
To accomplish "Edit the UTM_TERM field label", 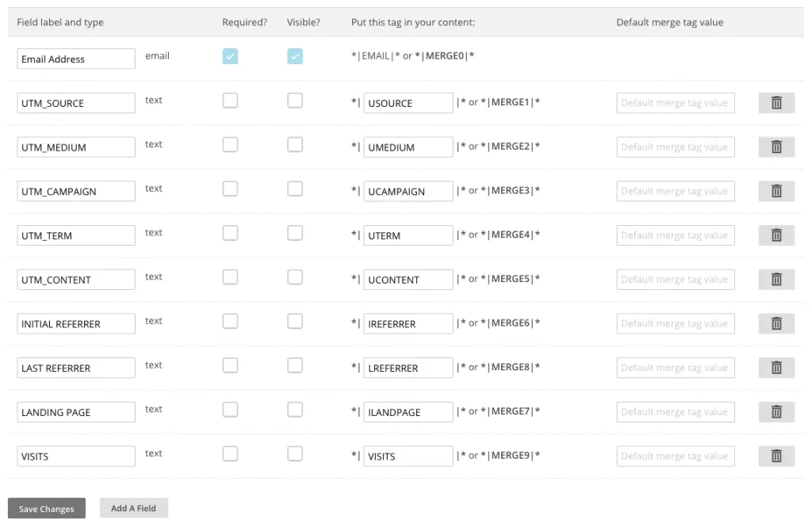I will point(75,235).
